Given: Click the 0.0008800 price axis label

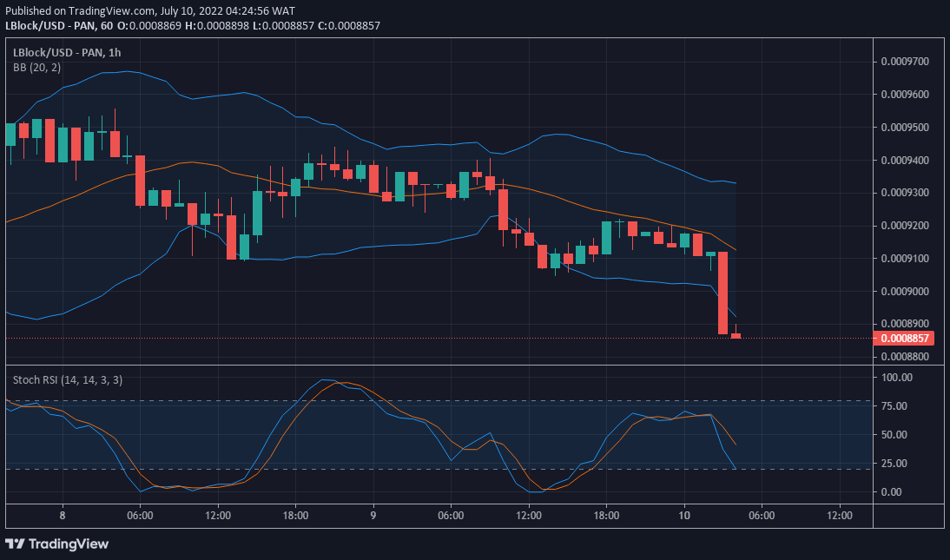Looking at the screenshot, I should pyautogui.click(x=905, y=356).
